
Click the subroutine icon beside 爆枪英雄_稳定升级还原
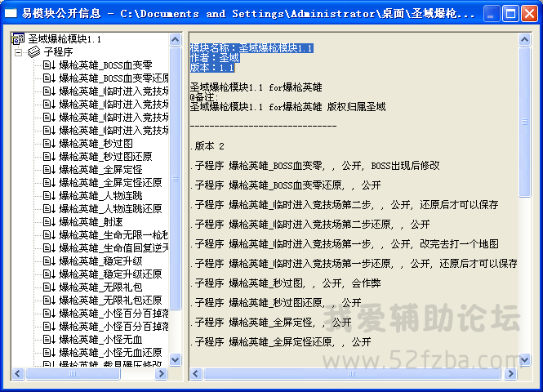coord(49,274)
